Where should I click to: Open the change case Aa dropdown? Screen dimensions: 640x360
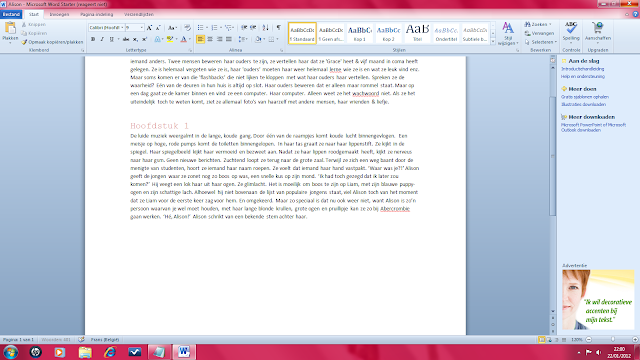(x=172, y=28)
